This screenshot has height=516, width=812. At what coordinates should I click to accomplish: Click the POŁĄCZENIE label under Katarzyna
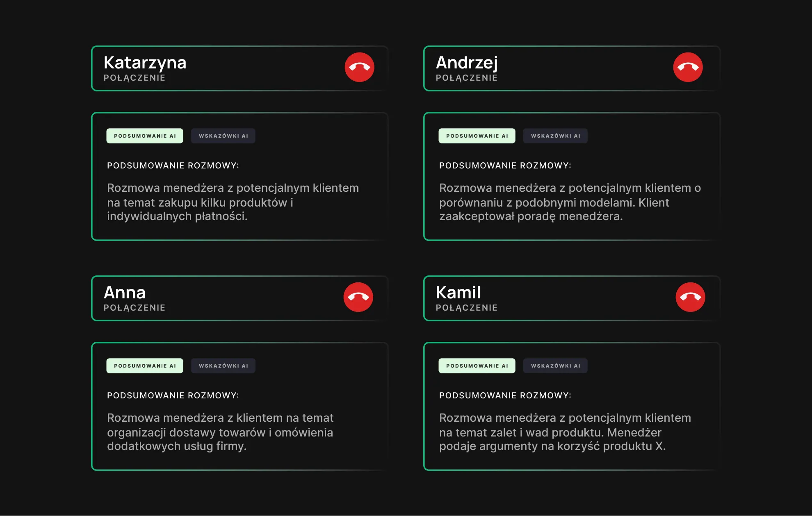(135, 77)
